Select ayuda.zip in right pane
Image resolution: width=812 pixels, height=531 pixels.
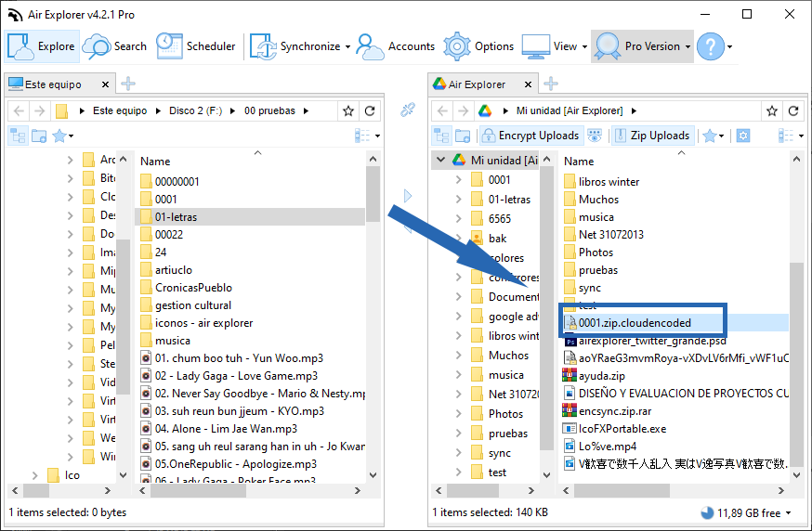point(601,376)
